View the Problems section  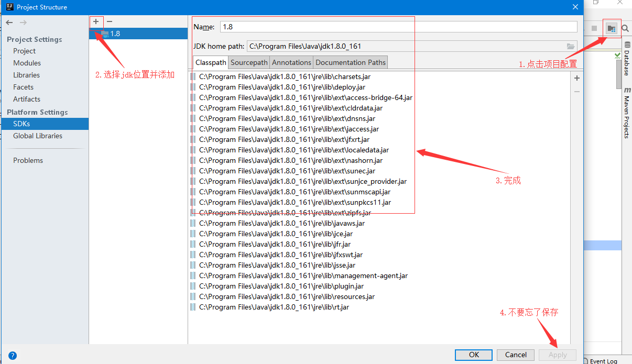28,160
